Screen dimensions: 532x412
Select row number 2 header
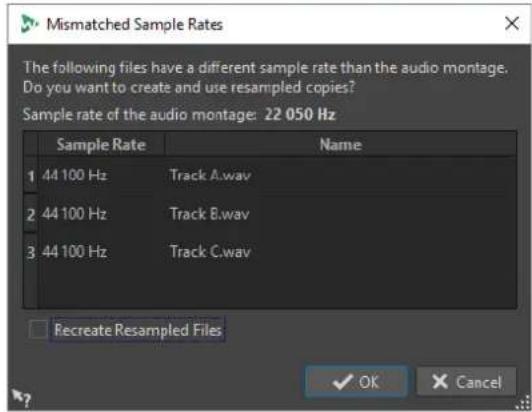pyautogui.click(x=31, y=214)
